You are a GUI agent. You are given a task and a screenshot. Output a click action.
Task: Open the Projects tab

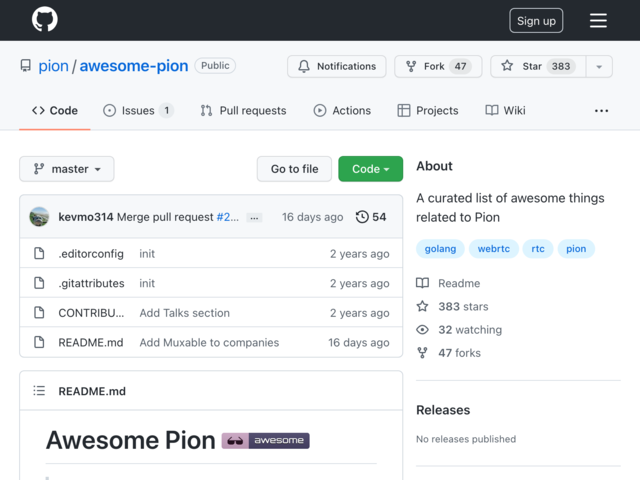(x=428, y=111)
